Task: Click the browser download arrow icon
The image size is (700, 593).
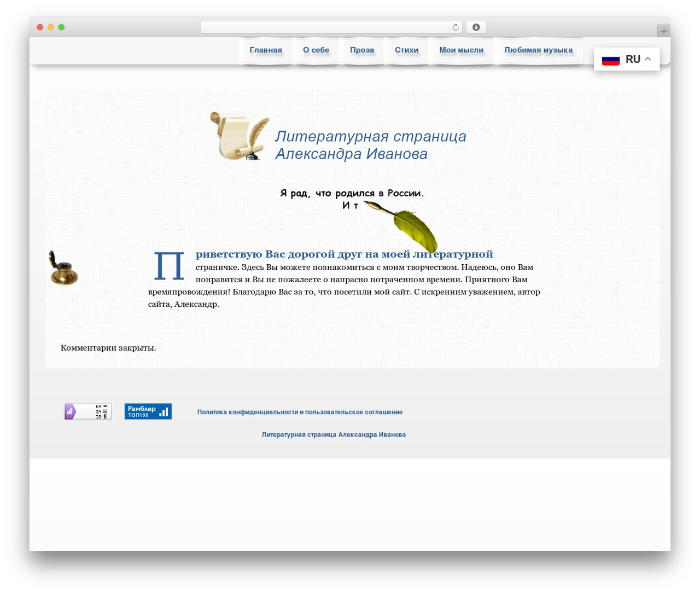Action: click(x=476, y=27)
